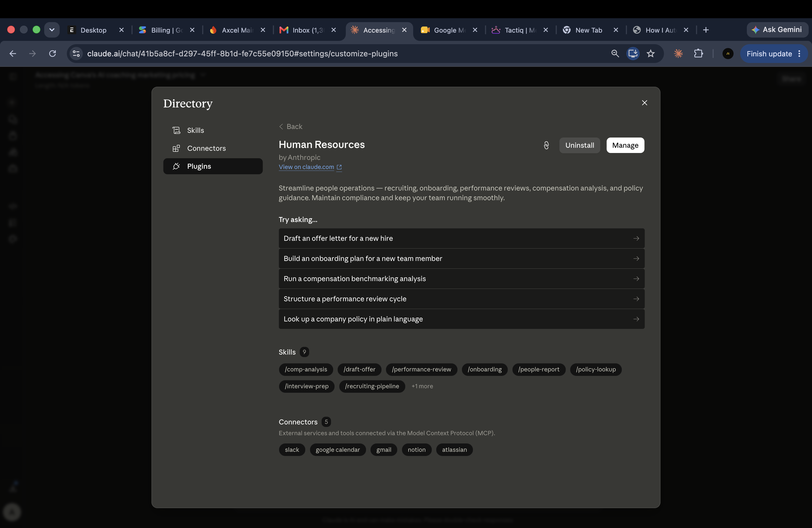Open Chrome three-dot menu
The image size is (812, 528).
coord(799,54)
